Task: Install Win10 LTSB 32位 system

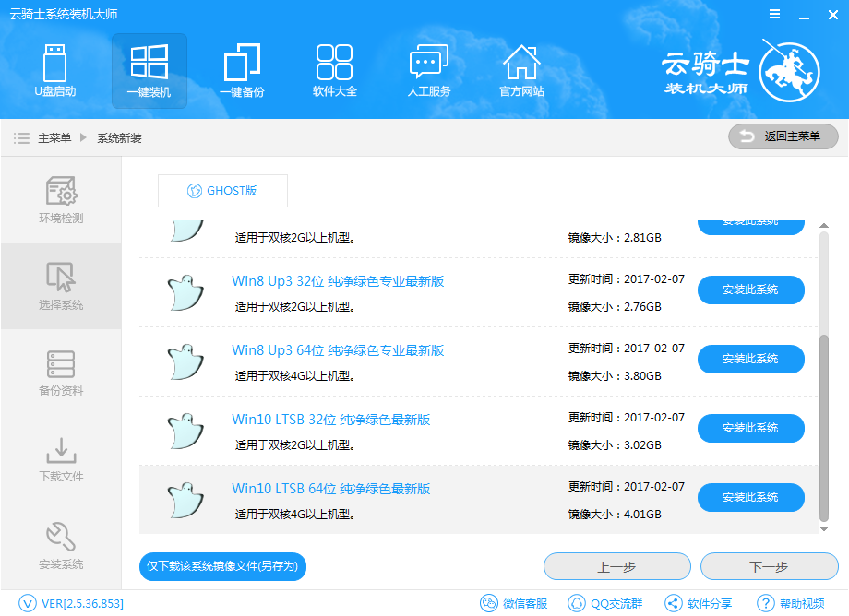Action: pos(750,428)
